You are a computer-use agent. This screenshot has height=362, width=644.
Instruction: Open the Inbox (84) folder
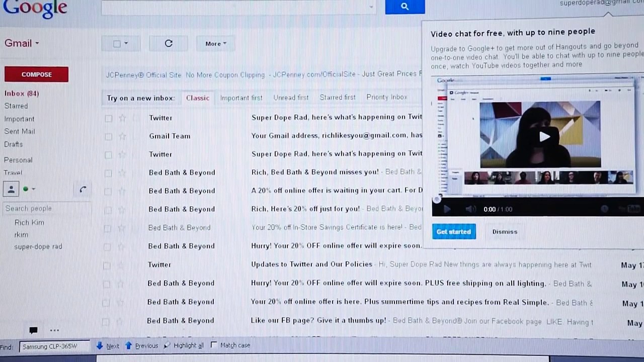22,94
